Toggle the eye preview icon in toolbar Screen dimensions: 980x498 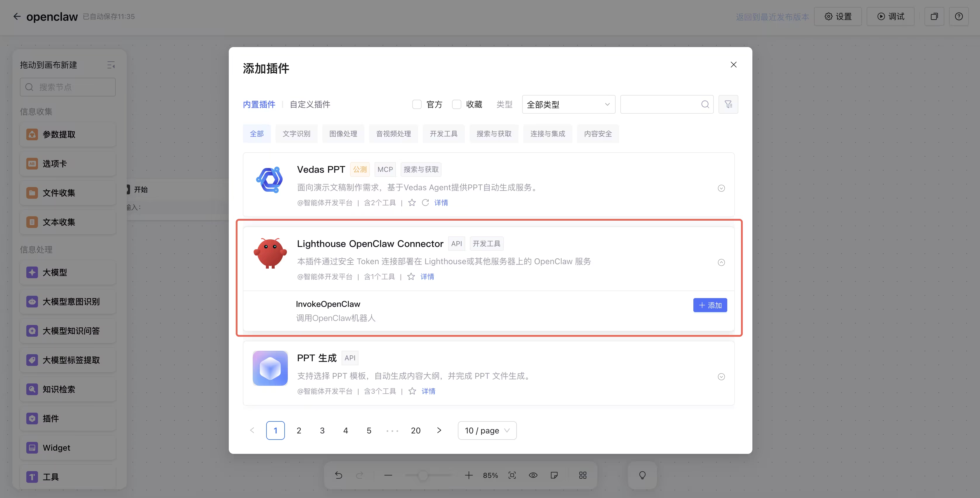[533, 475]
